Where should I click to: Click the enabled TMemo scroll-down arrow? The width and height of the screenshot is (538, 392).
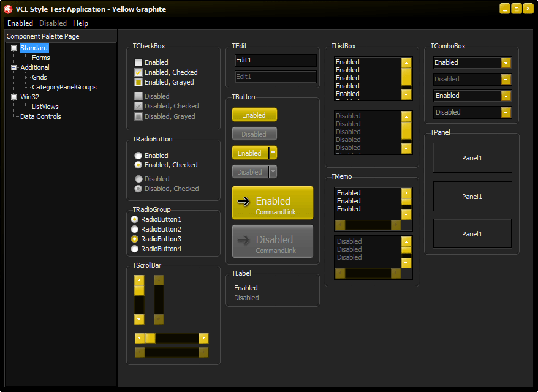click(406, 214)
